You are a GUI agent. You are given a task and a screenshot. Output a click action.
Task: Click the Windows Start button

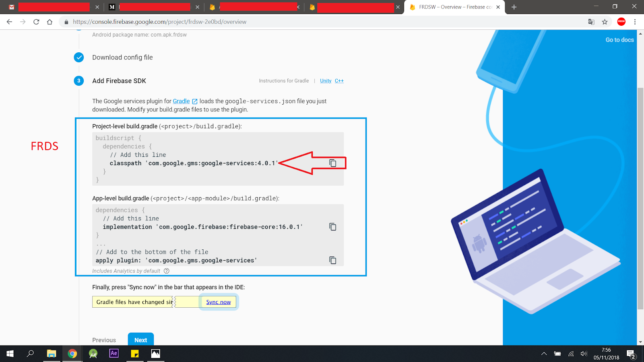(10, 354)
